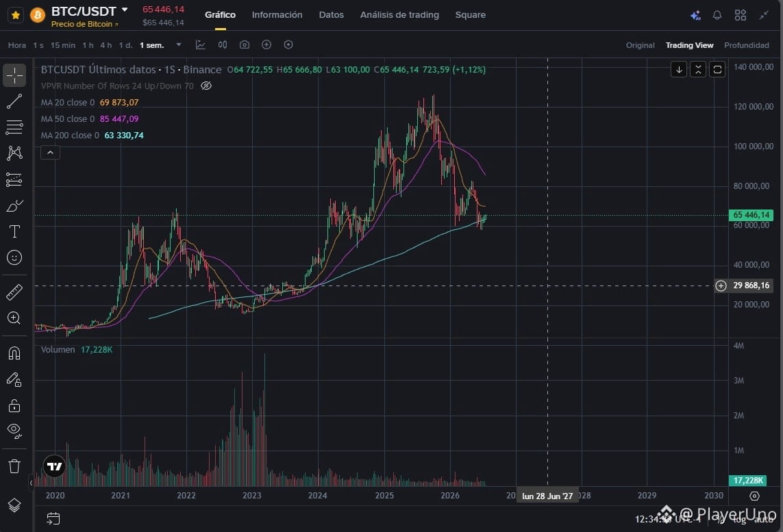Image resolution: width=783 pixels, height=532 pixels.
Task: Switch to the Trading View chart
Action: pyautogui.click(x=690, y=45)
